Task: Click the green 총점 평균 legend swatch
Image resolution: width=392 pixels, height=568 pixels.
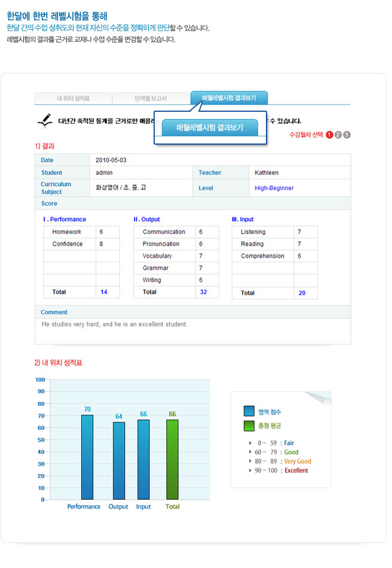Action: [249, 426]
